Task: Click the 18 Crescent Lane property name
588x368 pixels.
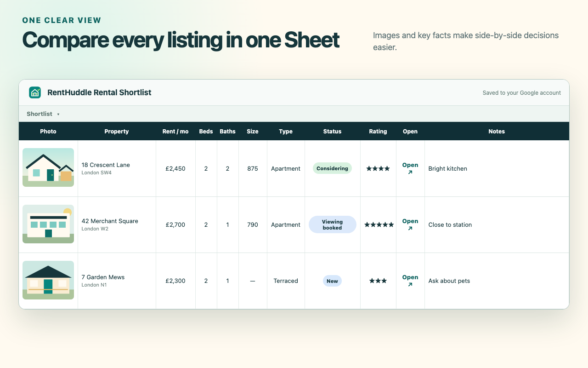Action: (106, 165)
